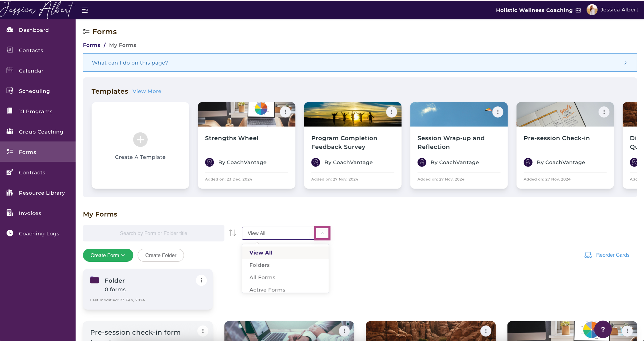Click View More next to Templates
Screen dimensions: 644x341
point(147,91)
